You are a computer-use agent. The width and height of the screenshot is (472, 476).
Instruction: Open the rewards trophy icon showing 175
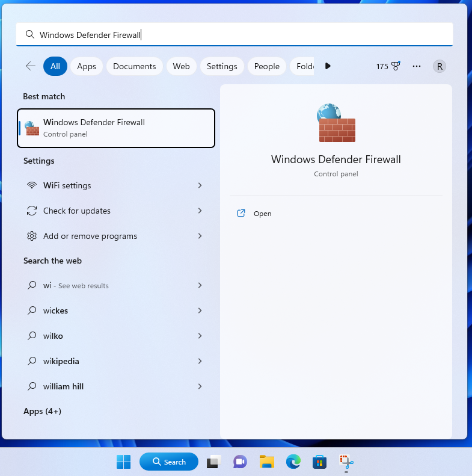click(396, 66)
